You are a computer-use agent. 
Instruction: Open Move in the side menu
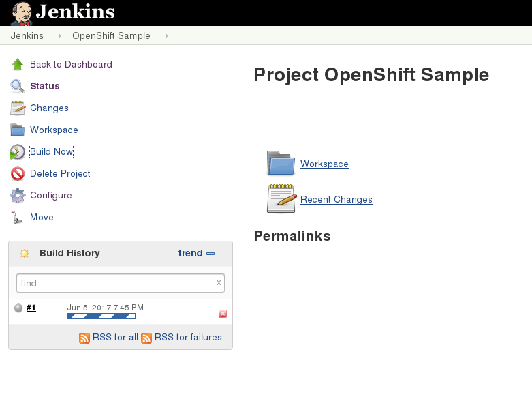(x=42, y=217)
